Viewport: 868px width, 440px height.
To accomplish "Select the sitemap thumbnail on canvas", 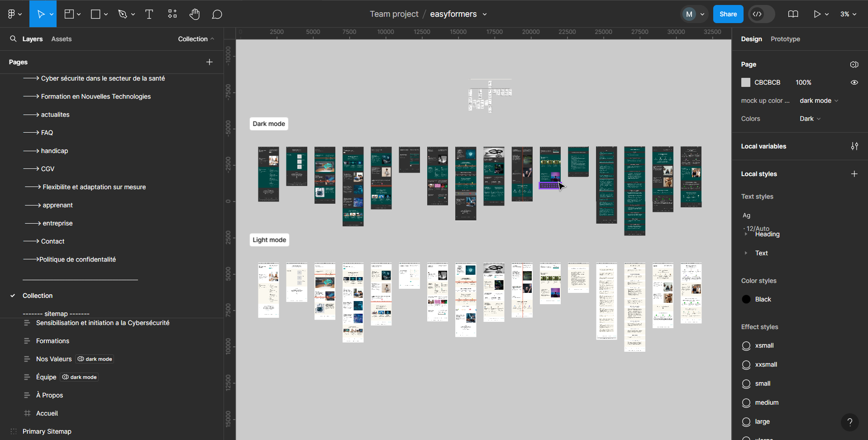I will click(490, 96).
